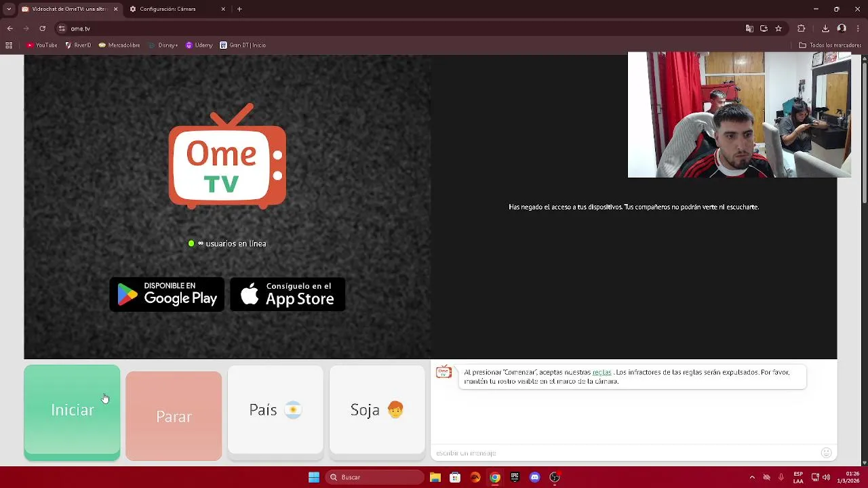Open the Chrome apps grid shortcut
This screenshot has height=488, width=868.
(x=9, y=45)
